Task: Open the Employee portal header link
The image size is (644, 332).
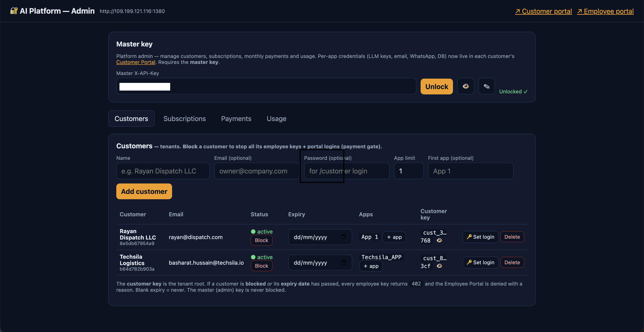Action: (605, 11)
